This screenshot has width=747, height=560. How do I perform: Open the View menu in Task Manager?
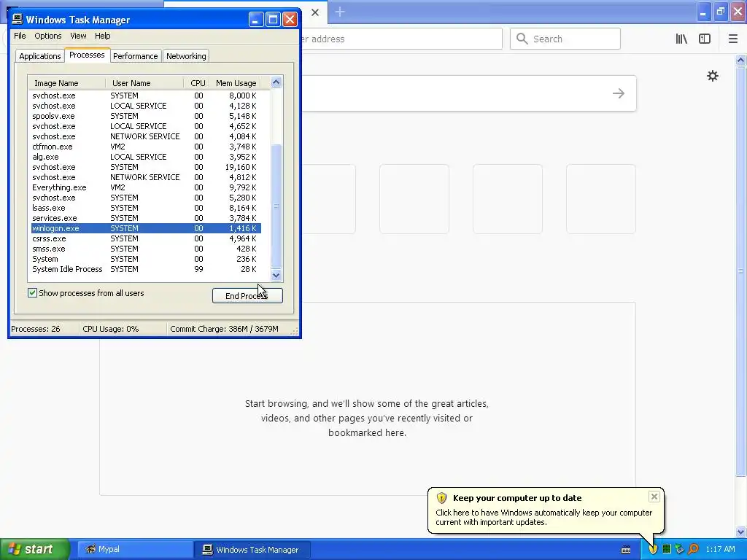click(78, 36)
